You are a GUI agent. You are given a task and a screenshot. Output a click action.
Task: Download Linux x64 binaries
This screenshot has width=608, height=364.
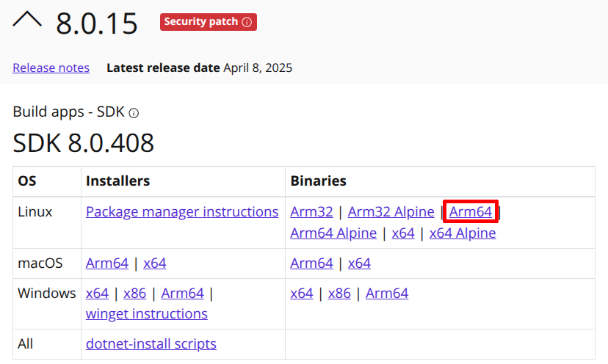click(403, 233)
